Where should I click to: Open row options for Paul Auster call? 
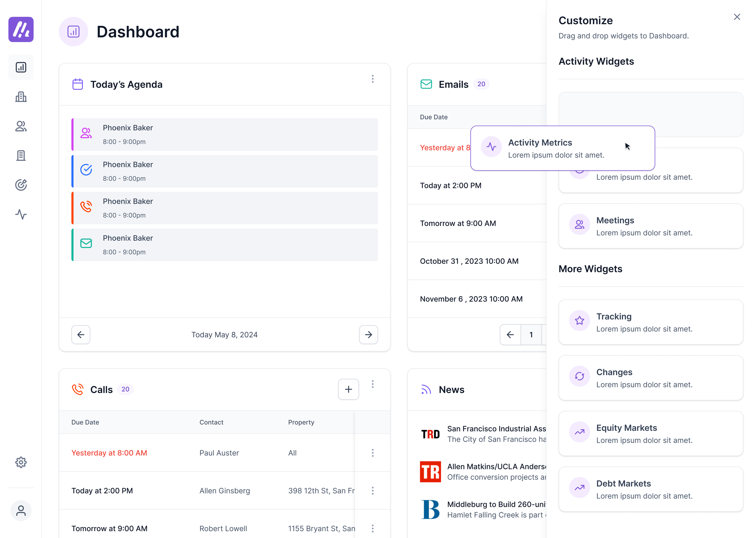tap(372, 453)
